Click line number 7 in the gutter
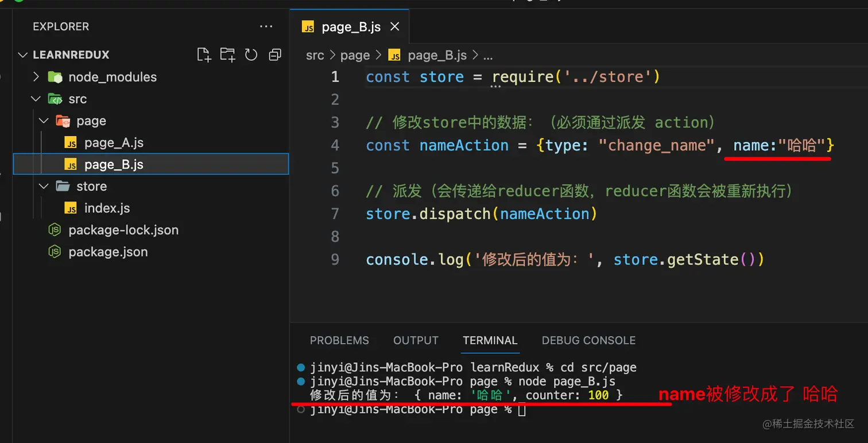Image resolution: width=868 pixels, height=443 pixels. click(335, 213)
